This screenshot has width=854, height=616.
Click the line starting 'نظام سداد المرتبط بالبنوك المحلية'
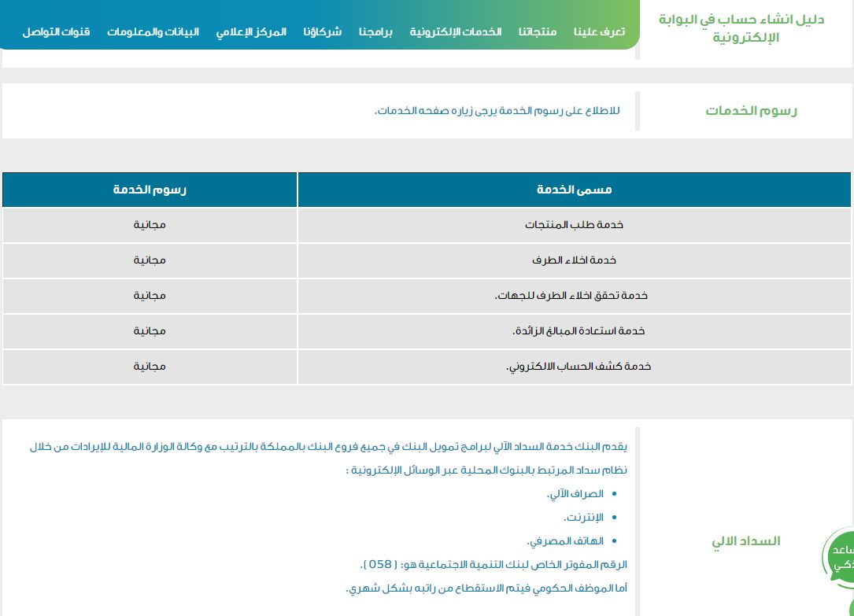[x=486, y=470]
